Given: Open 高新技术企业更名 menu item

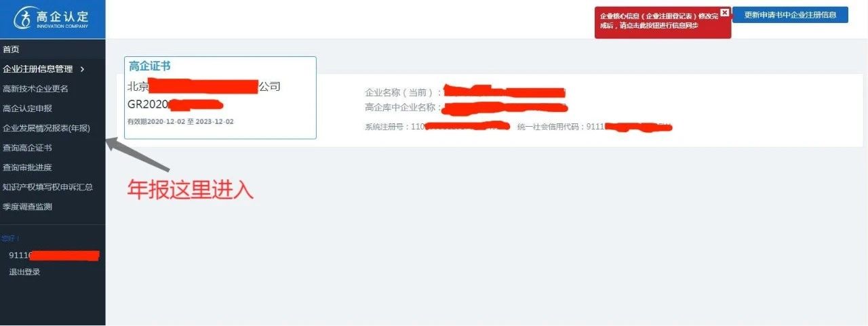Looking at the screenshot, I should tap(35, 89).
